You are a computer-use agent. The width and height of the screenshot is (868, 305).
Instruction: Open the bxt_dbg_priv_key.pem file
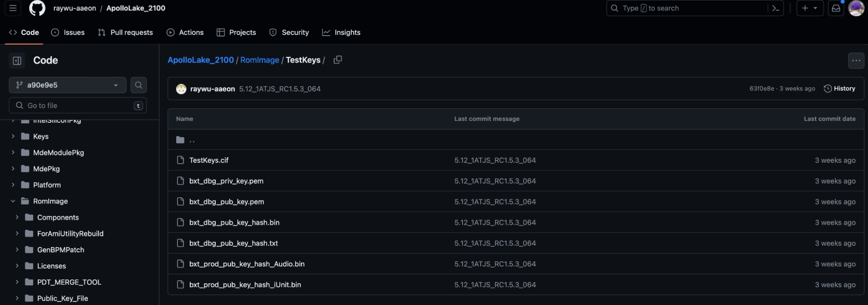[226, 181]
